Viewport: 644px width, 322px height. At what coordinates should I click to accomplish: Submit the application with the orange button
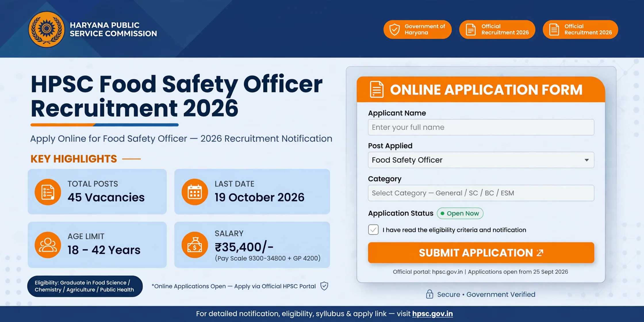click(481, 253)
